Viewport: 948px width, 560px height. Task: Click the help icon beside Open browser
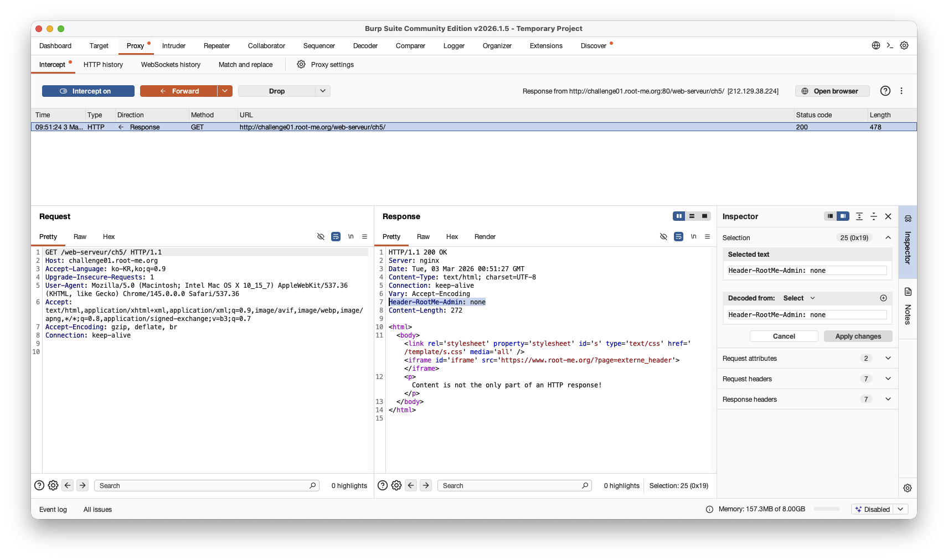click(x=885, y=91)
